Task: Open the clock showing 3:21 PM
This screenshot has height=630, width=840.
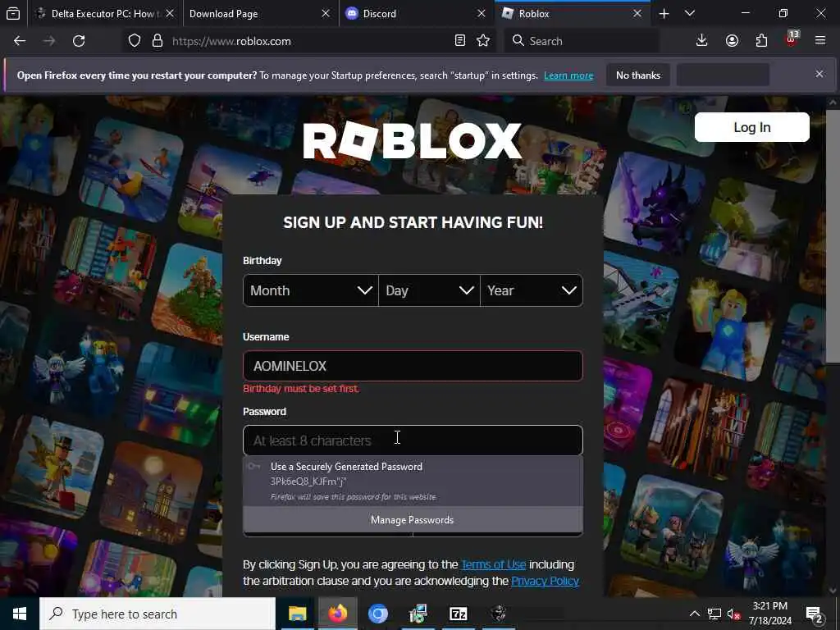Action: (x=769, y=614)
